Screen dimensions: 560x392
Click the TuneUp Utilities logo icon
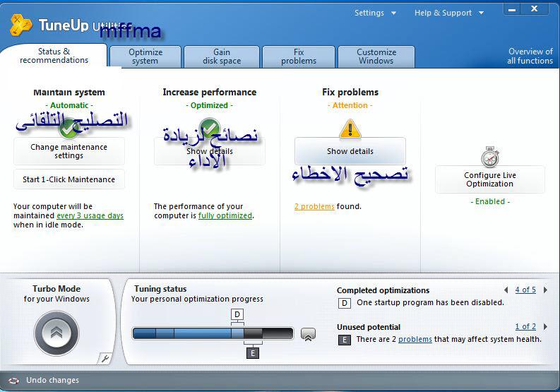(21, 25)
